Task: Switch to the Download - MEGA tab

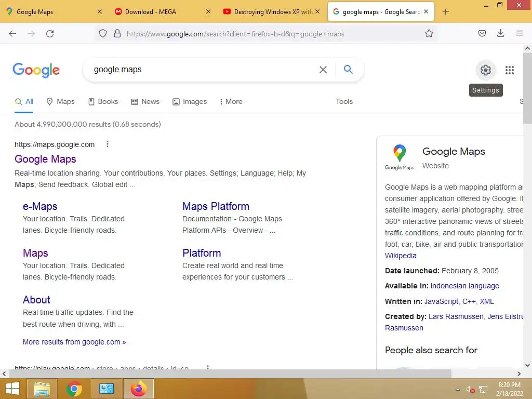Action: 162,11
